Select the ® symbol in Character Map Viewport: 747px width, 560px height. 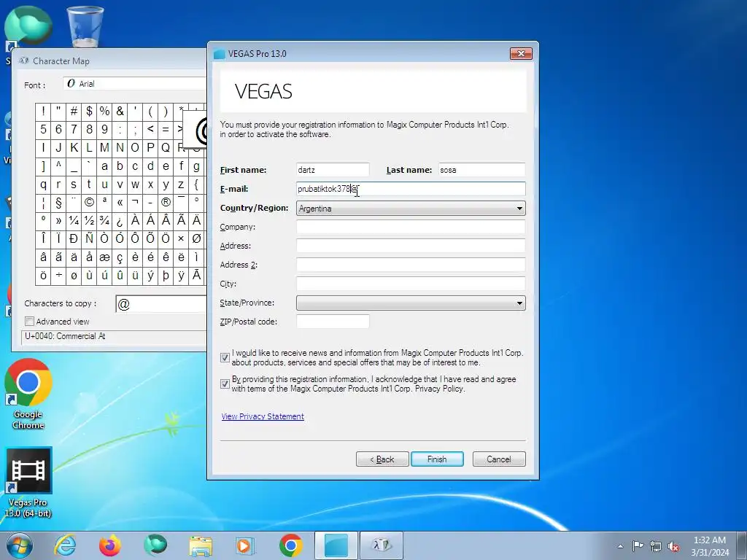coord(166,203)
